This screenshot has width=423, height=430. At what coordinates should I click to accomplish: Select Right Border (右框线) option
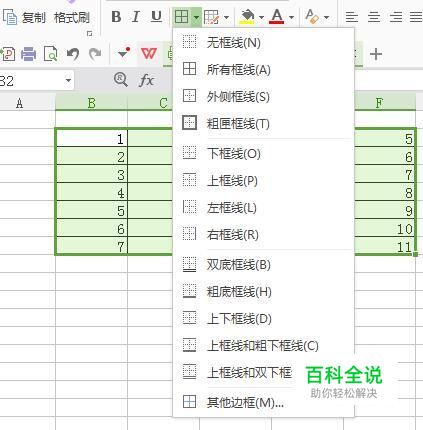[x=263, y=235]
